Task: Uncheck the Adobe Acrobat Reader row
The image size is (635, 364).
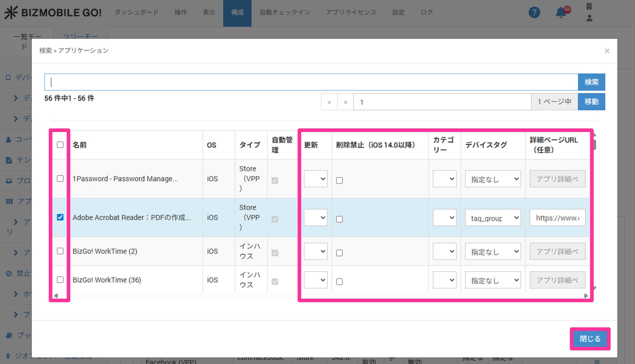Action: pyautogui.click(x=60, y=217)
